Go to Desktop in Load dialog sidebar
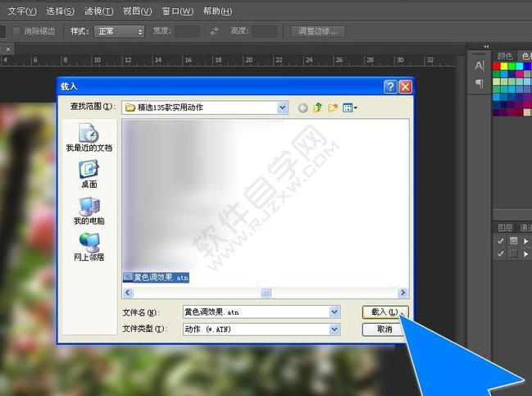The image size is (532, 396). click(89, 174)
